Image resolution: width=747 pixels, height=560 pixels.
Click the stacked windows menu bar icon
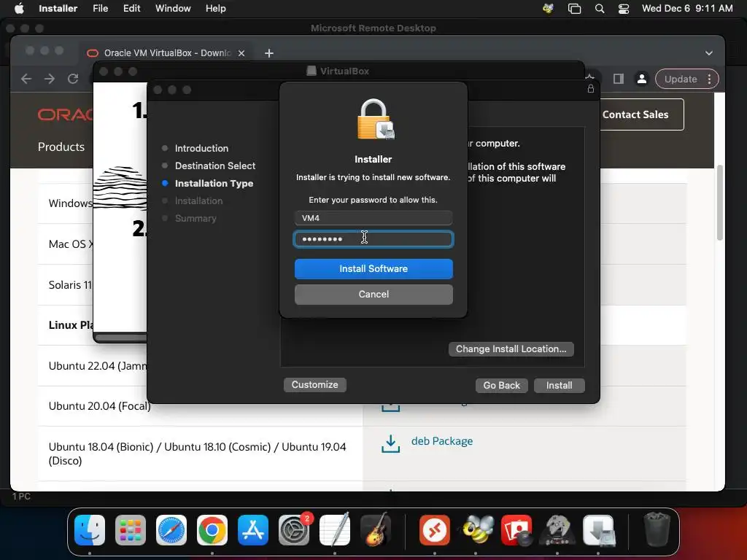coord(575,9)
